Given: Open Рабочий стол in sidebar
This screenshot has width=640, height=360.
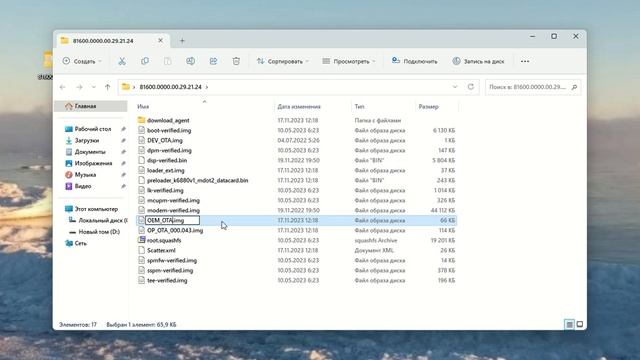Looking at the screenshot, I should [93, 129].
